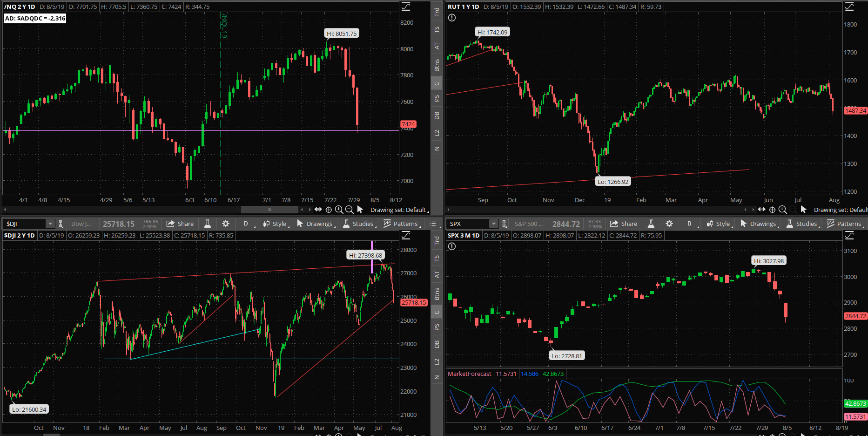Zoom in on the /NQ chart
This screenshot has height=436, width=868.
pyautogui.click(x=339, y=210)
